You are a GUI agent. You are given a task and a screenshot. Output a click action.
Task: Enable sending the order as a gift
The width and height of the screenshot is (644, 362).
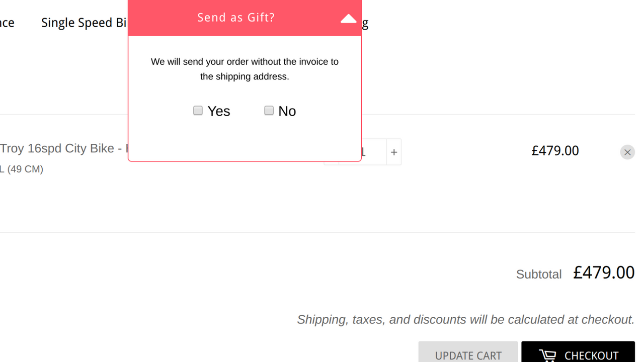(x=198, y=110)
